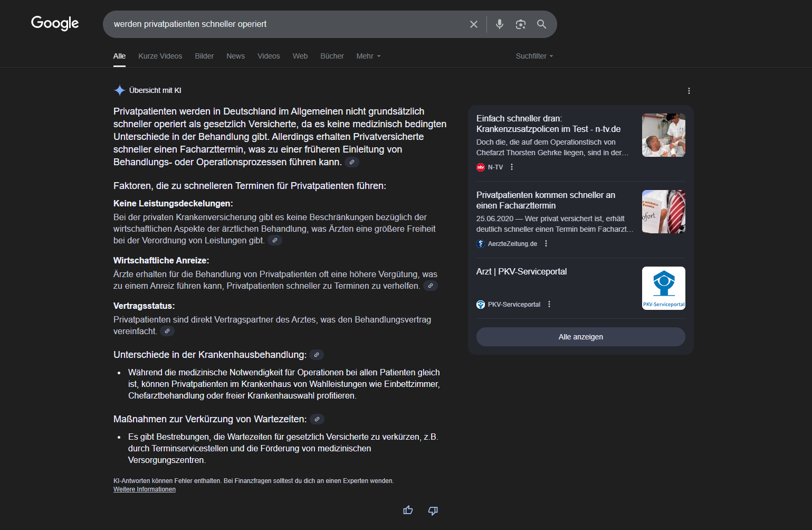
Task: Open the Suchfilter dropdown
Action: pyautogui.click(x=534, y=56)
